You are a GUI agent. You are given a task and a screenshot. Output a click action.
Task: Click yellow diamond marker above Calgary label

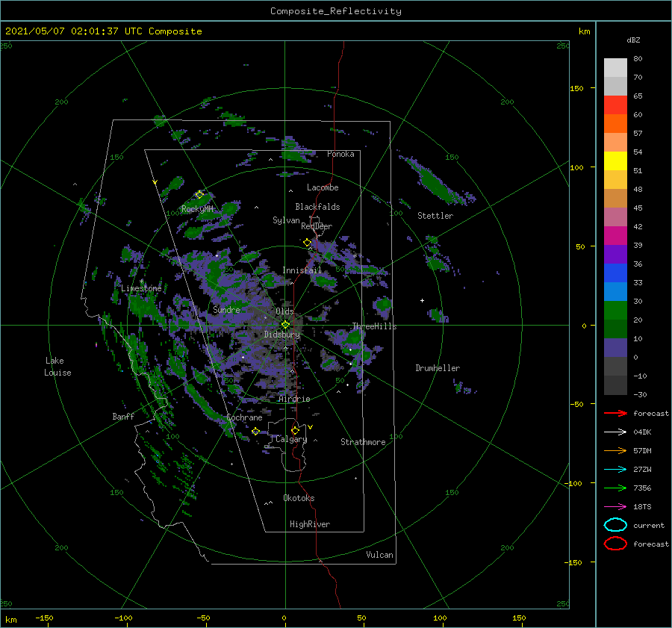(x=295, y=430)
